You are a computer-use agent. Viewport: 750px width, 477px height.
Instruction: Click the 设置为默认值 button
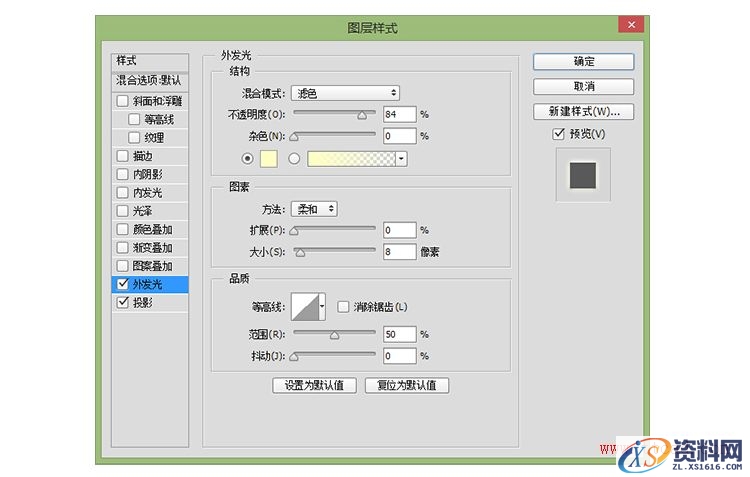point(314,385)
